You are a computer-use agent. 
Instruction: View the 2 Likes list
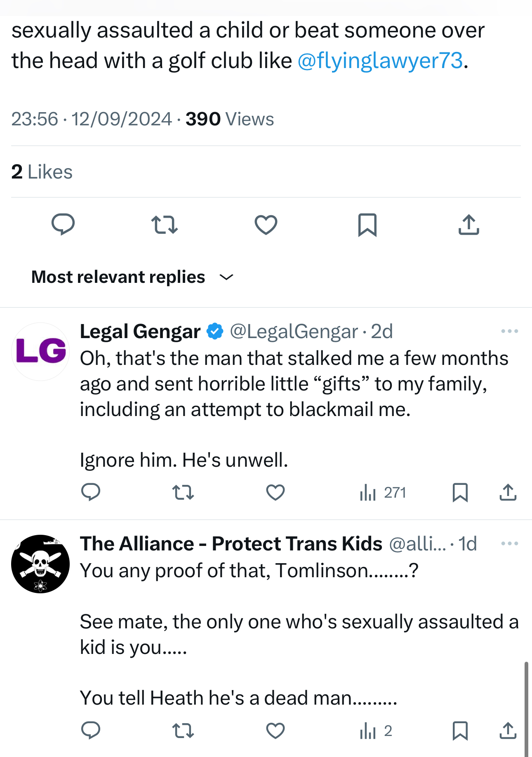[x=42, y=172]
